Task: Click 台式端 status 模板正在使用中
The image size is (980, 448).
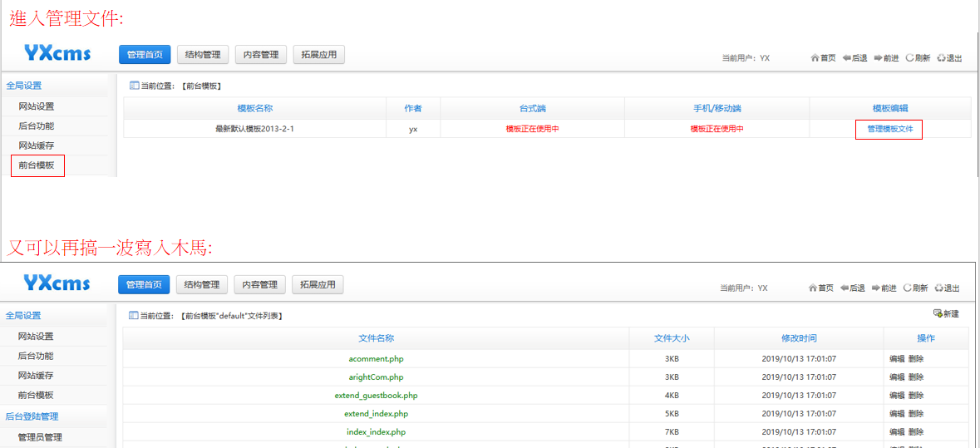Action: (x=532, y=129)
